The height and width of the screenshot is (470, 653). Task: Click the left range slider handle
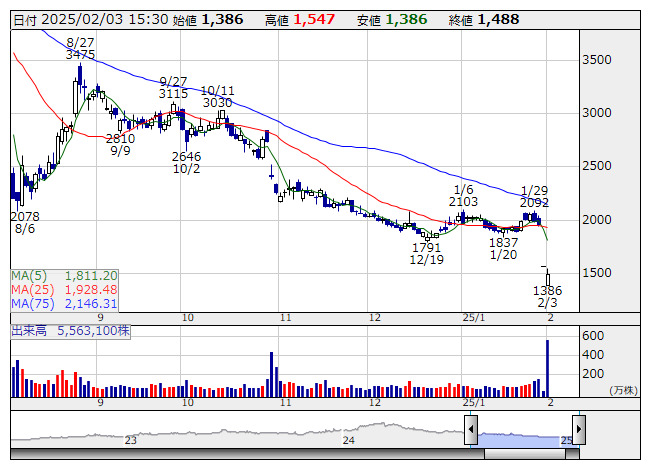click(x=471, y=429)
